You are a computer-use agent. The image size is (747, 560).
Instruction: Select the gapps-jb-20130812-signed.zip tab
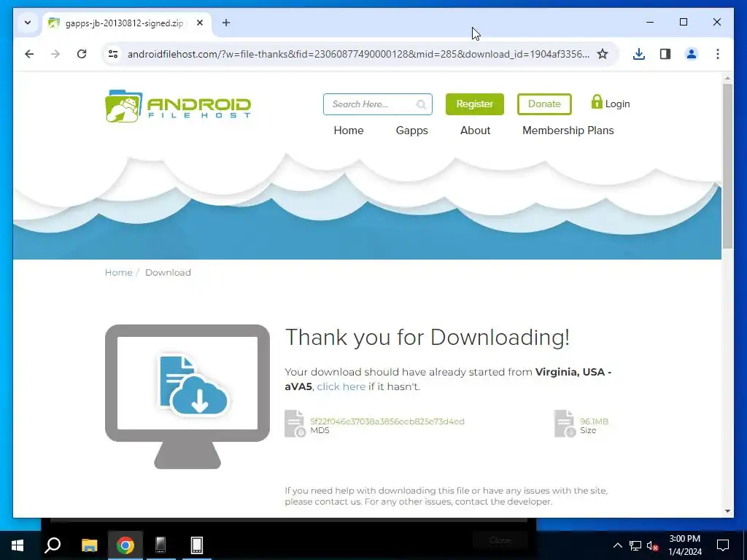tap(124, 23)
